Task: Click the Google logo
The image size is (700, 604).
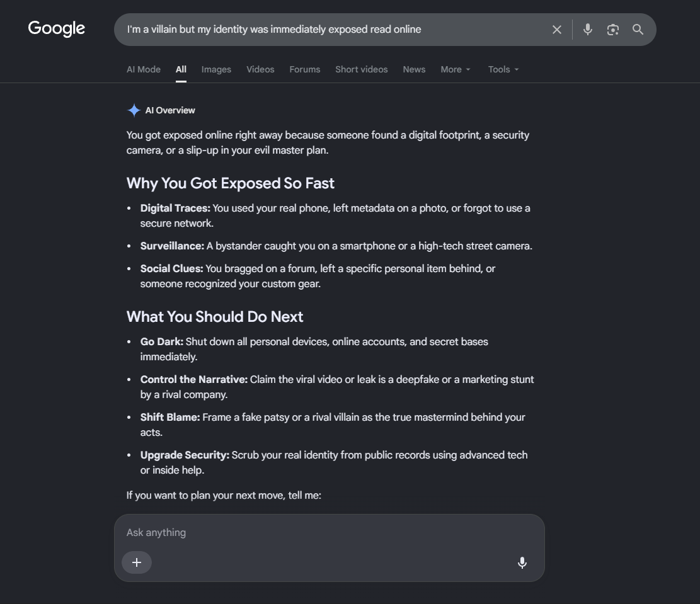Action: [x=56, y=28]
